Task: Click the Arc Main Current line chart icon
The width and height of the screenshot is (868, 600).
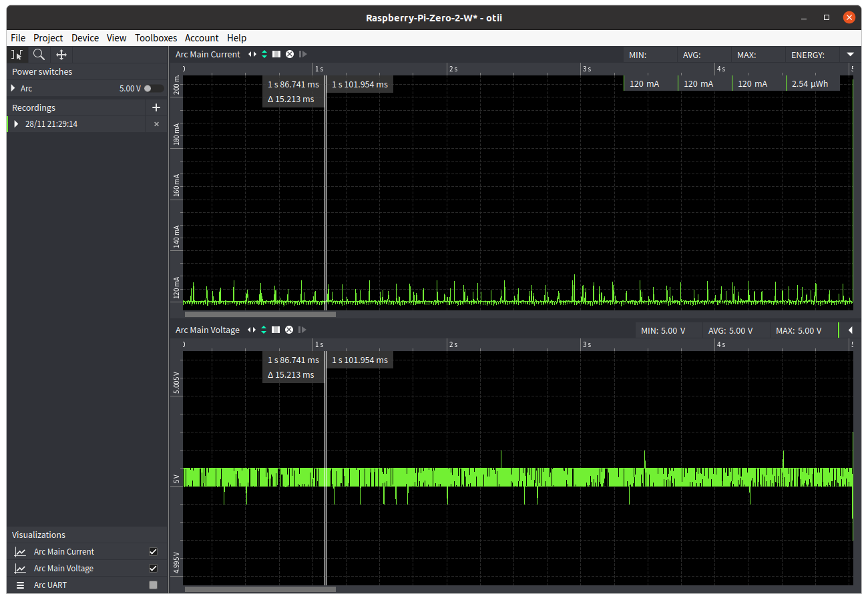Action: click(21, 552)
